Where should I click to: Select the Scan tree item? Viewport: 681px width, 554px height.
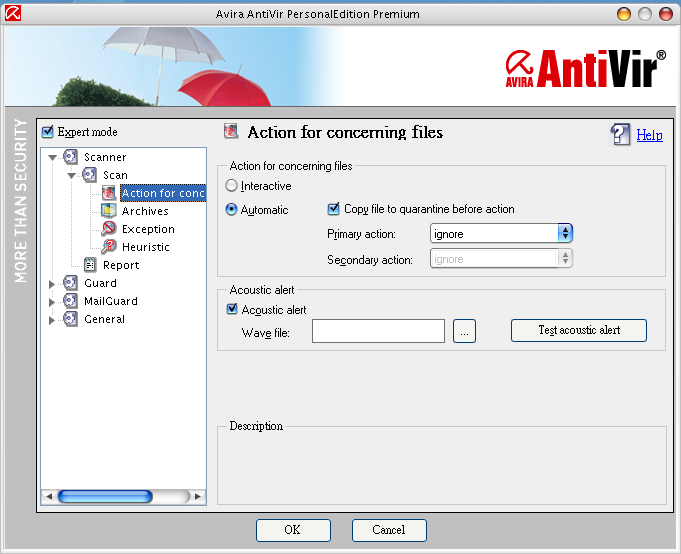[115, 175]
